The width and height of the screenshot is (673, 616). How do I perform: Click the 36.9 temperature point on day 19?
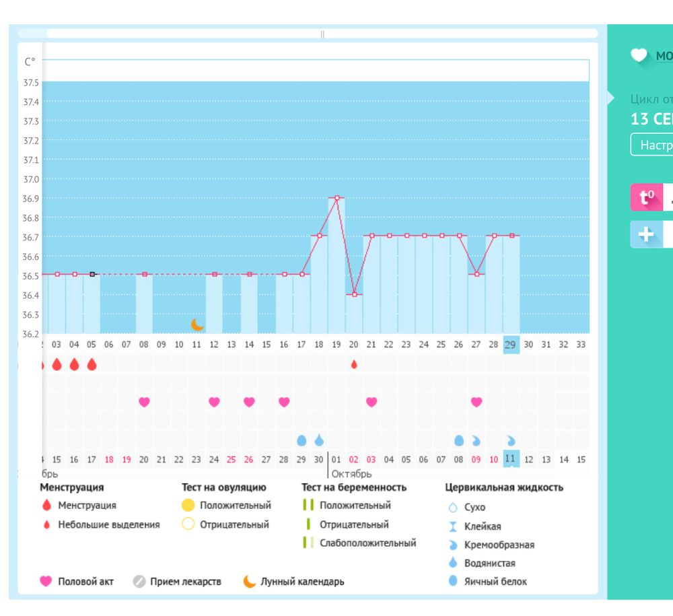(x=336, y=198)
